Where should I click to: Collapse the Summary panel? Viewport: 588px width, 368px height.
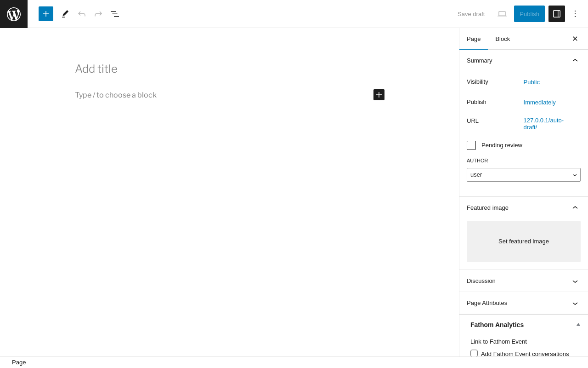tap(524, 60)
